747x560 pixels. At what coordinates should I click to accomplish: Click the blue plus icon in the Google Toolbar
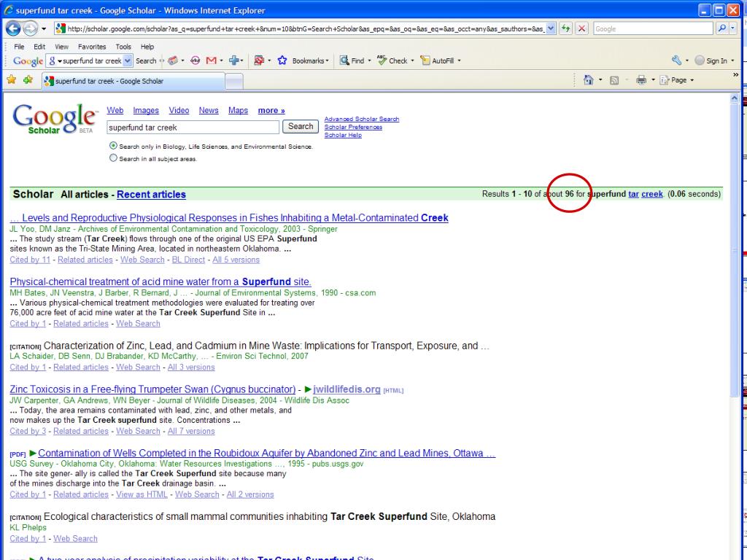tap(234, 61)
